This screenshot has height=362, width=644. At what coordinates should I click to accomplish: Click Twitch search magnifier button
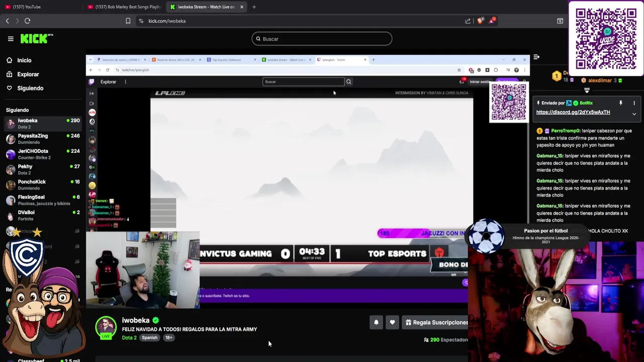(x=349, y=81)
